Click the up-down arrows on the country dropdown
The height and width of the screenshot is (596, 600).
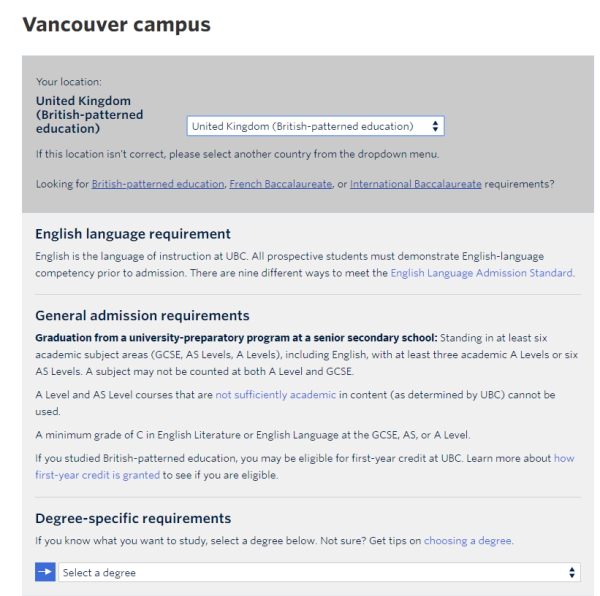(x=435, y=126)
